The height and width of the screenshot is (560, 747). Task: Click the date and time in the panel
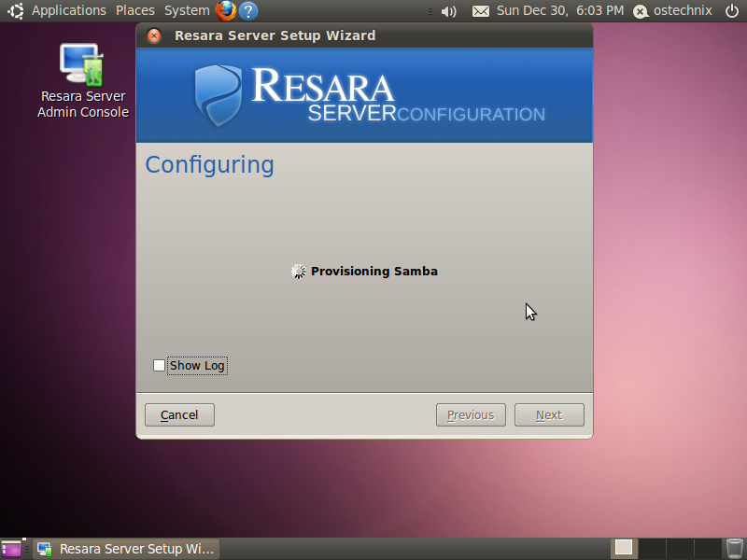[560, 10]
